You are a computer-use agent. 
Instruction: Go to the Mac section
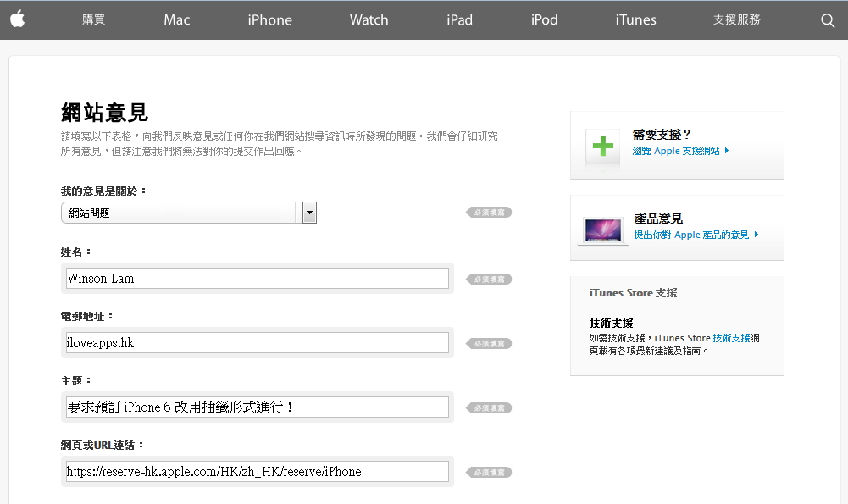(x=177, y=20)
